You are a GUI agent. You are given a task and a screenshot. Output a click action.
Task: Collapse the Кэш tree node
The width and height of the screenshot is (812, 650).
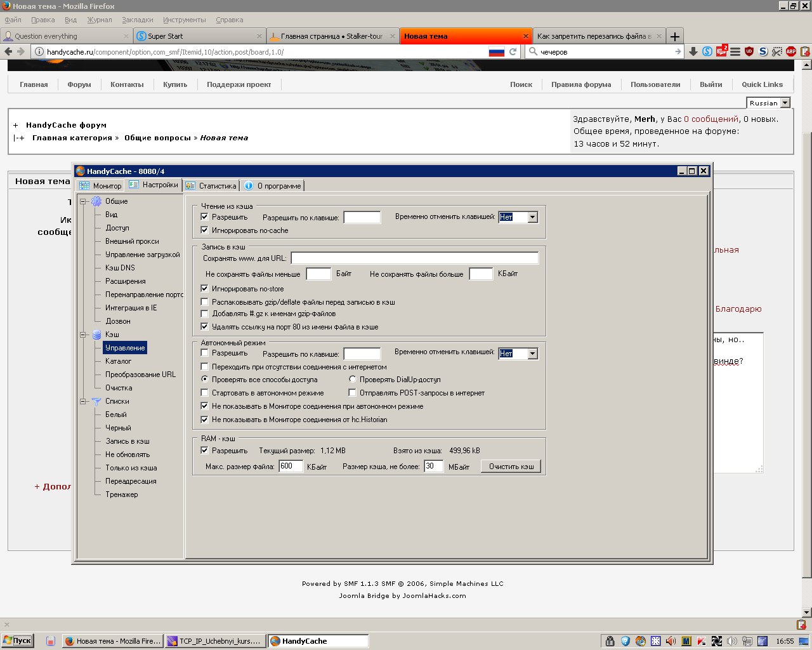point(83,335)
